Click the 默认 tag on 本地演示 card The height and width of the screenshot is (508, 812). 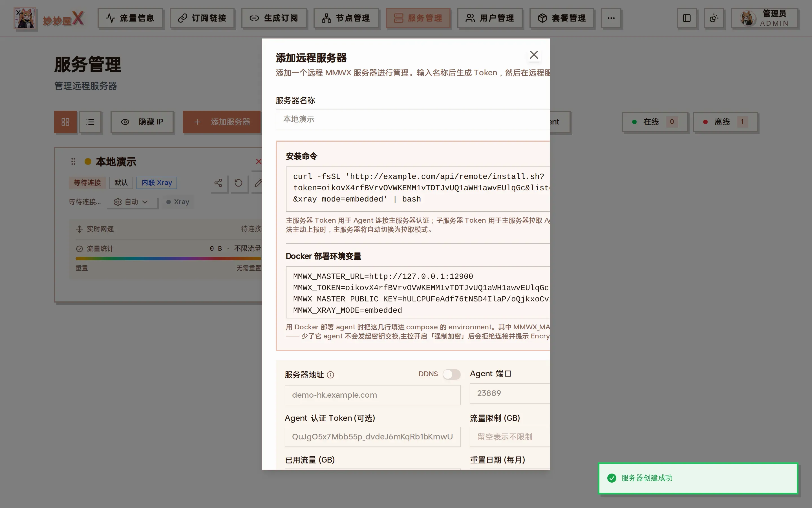click(x=121, y=182)
